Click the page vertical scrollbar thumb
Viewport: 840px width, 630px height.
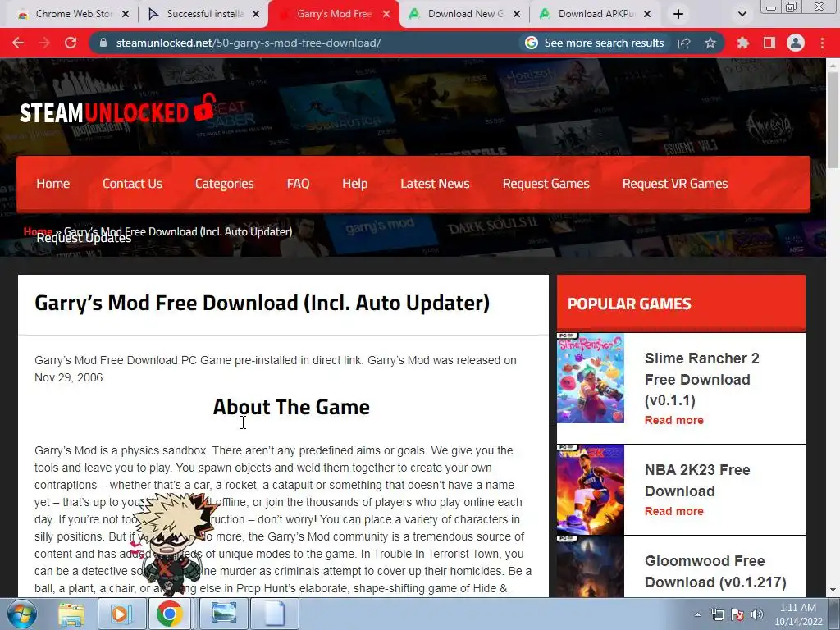click(x=833, y=121)
